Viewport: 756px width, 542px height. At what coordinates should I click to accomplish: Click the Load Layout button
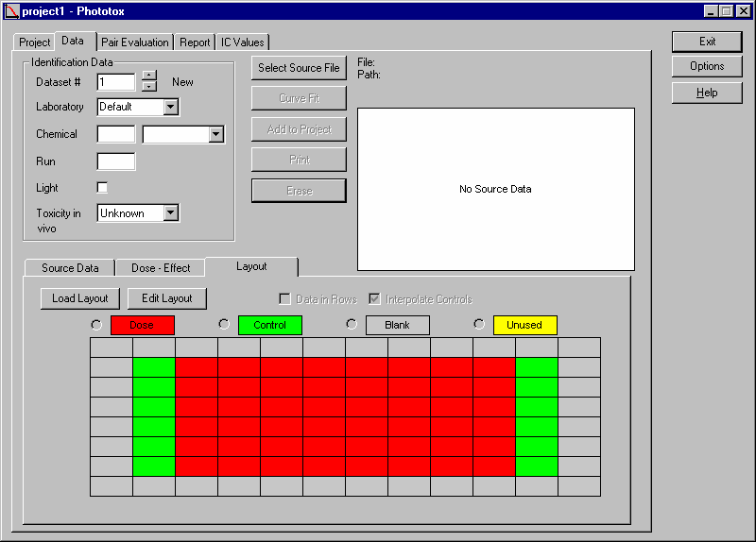(x=80, y=298)
